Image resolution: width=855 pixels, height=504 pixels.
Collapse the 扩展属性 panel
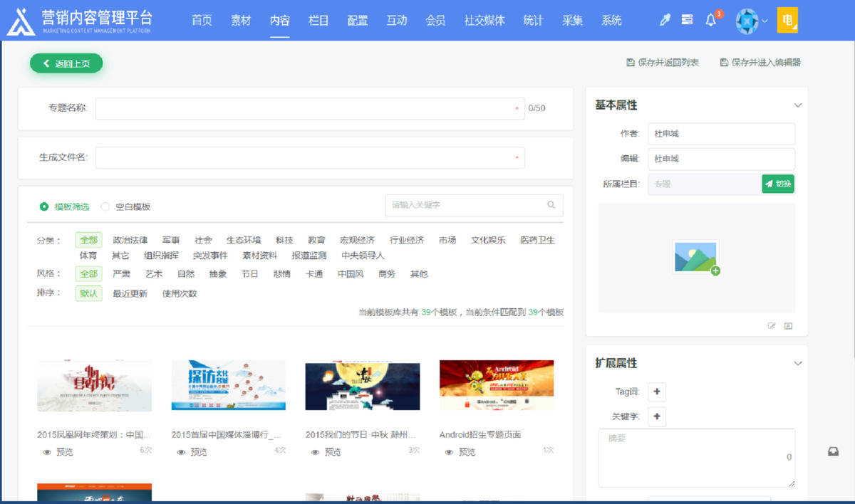tap(797, 363)
